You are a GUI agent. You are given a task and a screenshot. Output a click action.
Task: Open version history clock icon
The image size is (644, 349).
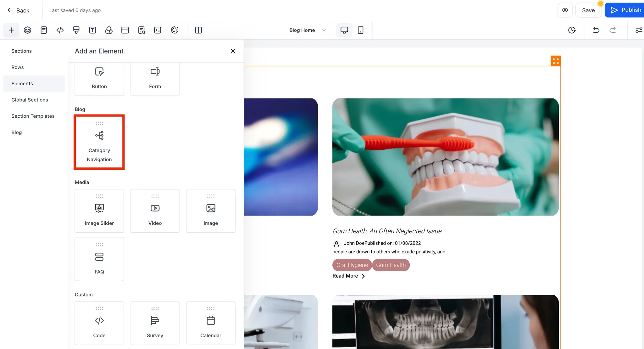(x=572, y=30)
